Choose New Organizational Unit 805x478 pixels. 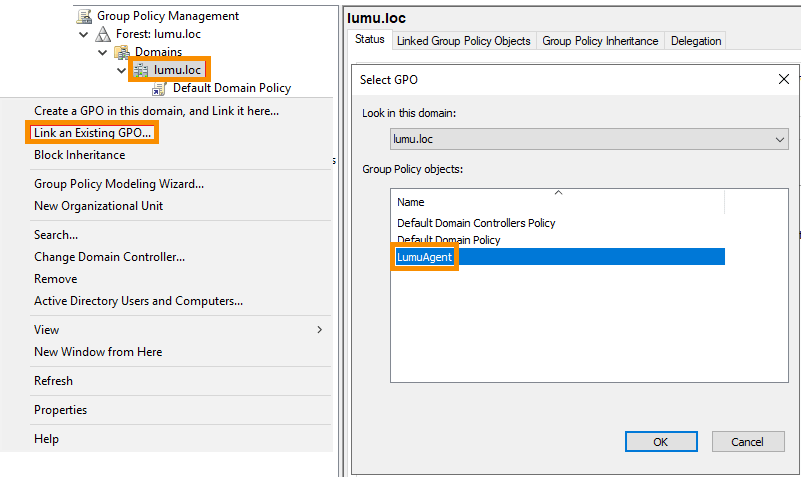(99, 206)
